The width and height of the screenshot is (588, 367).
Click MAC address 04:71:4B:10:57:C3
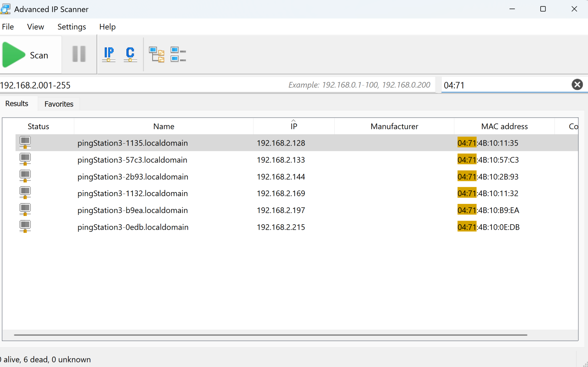click(x=488, y=160)
